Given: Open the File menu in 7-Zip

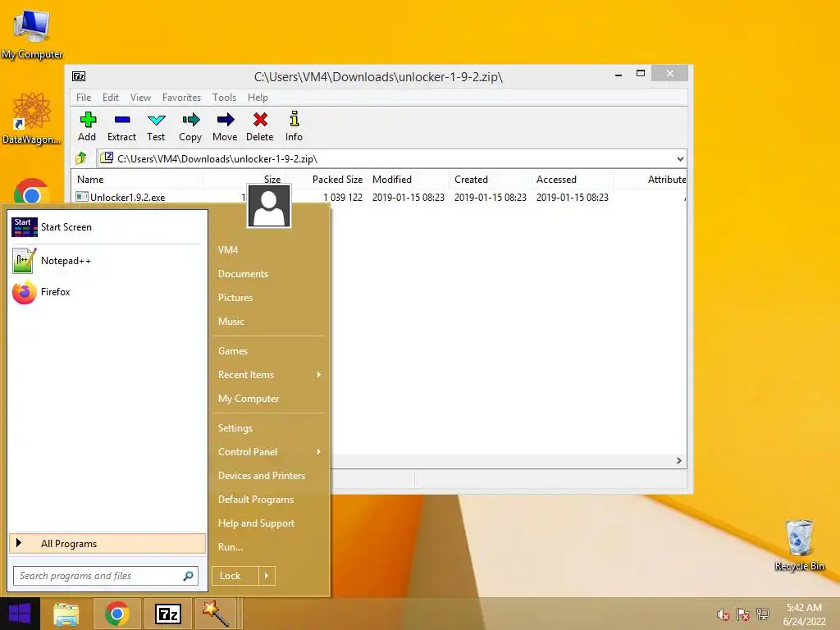Looking at the screenshot, I should tap(84, 98).
